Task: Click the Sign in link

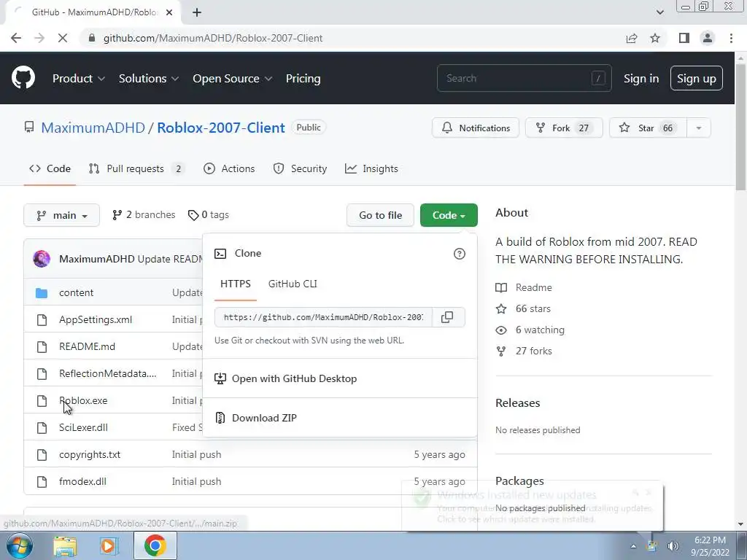Action: 641,79
